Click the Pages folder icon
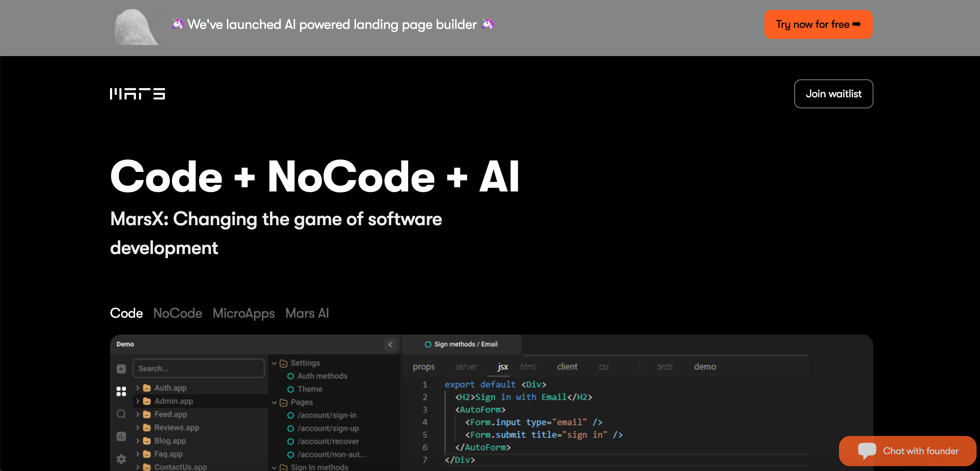Screen dimensions: 980x471 point(283,403)
